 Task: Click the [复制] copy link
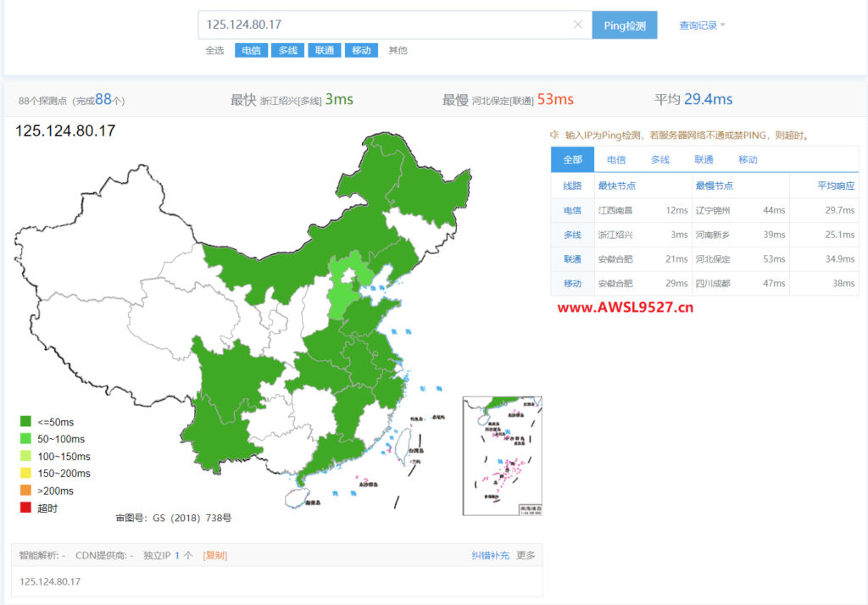(214, 556)
